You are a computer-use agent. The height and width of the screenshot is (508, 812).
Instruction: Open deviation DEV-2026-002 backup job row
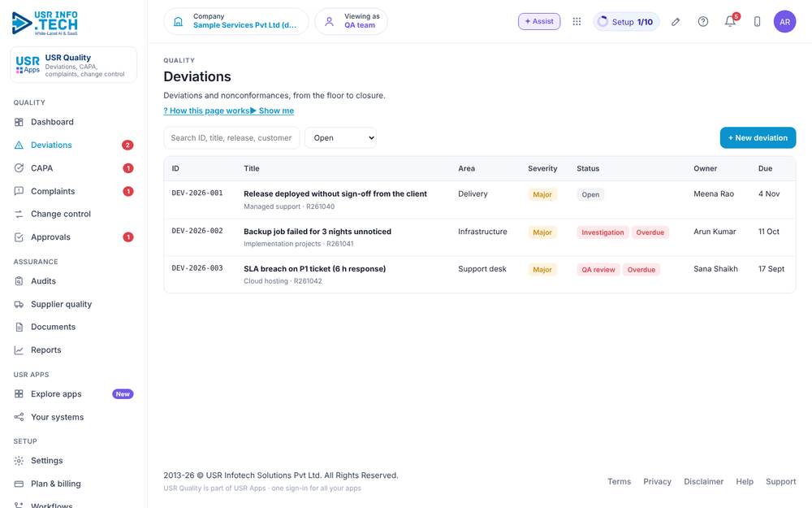(480, 237)
